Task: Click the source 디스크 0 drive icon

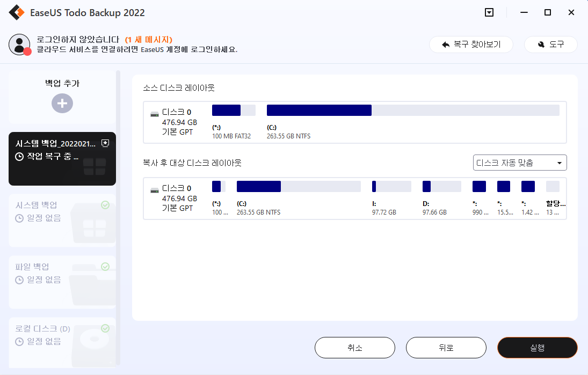Action: 155,114
